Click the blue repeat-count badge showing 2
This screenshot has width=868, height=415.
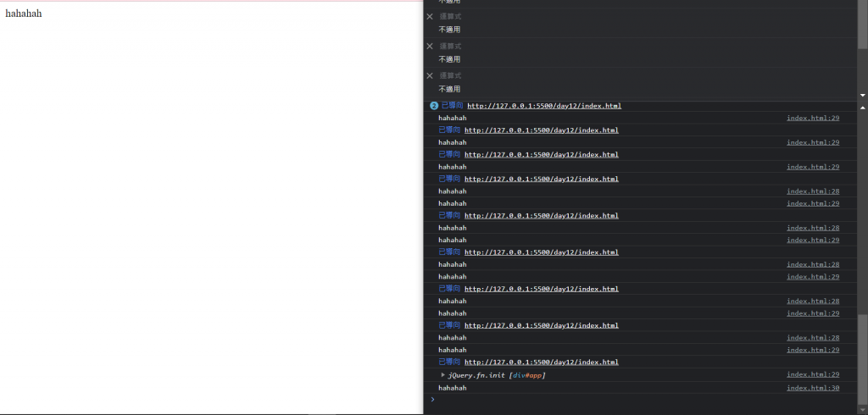tap(434, 106)
